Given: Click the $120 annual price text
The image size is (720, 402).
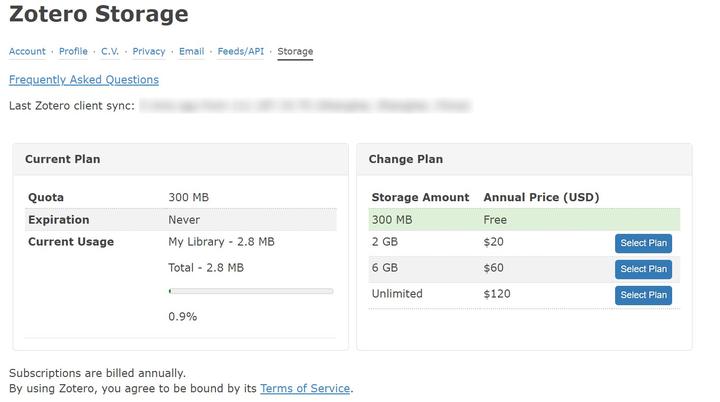Looking at the screenshot, I should [497, 294].
